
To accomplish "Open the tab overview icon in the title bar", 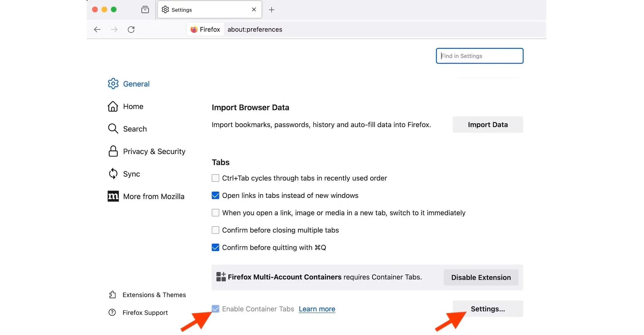I will [145, 10].
